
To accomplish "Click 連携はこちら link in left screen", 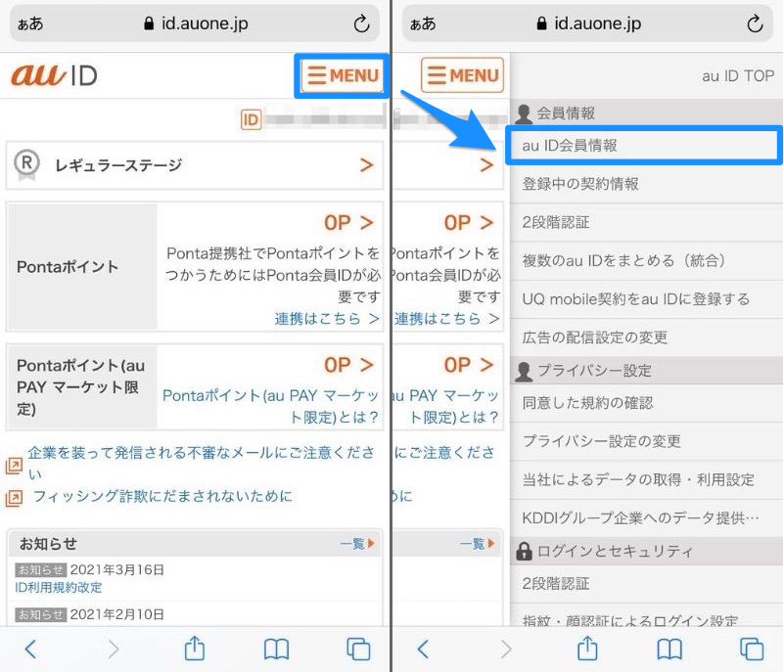I will [326, 318].
